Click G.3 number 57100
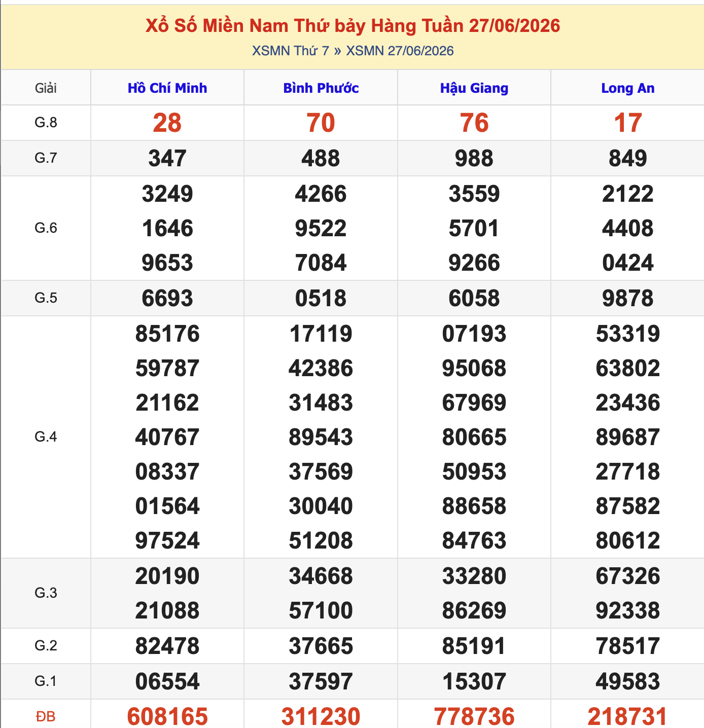Image resolution: width=704 pixels, height=728 pixels. (x=321, y=610)
